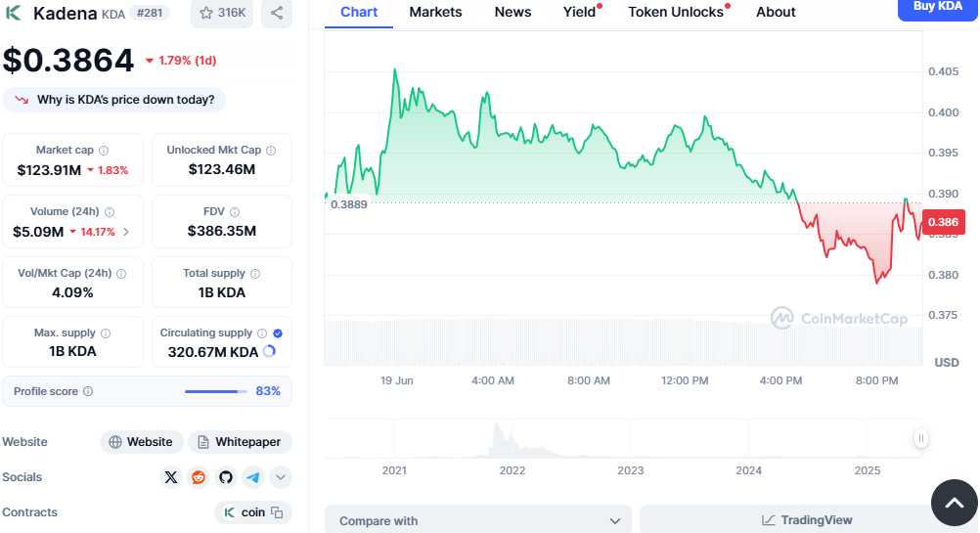
Task: Click the Max. supply info icon
Action: click(106, 333)
